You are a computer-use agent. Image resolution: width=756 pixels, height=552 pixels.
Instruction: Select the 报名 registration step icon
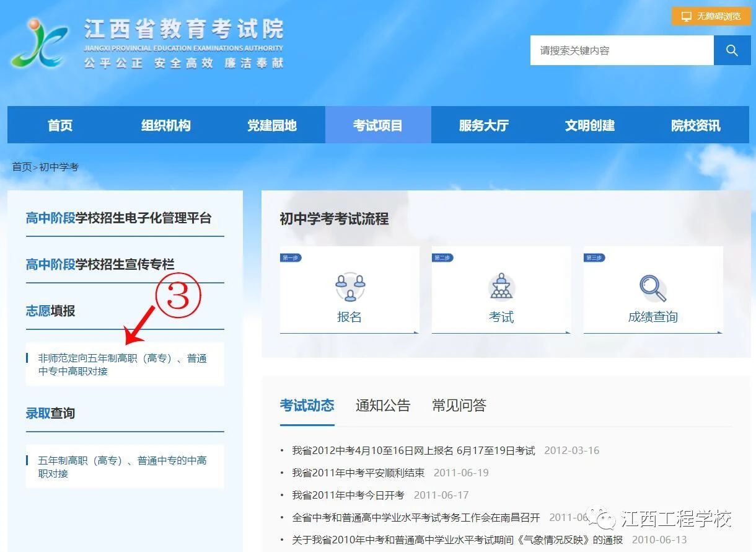[349, 287]
